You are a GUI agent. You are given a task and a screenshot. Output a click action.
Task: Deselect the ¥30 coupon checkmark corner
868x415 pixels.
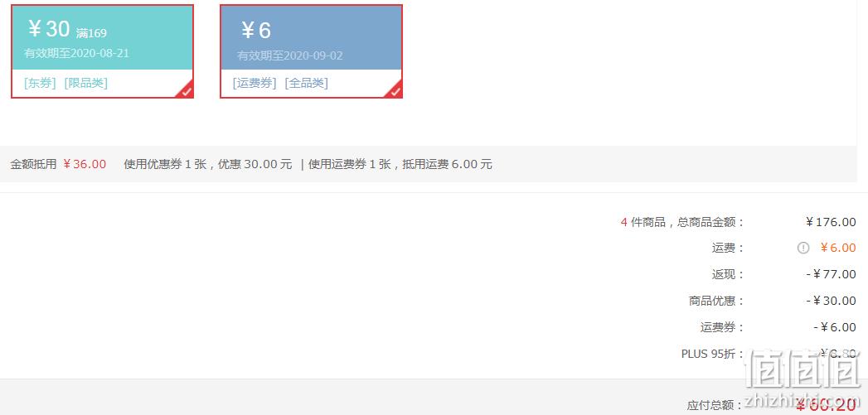pyautogui.click(x=186, y=91)
